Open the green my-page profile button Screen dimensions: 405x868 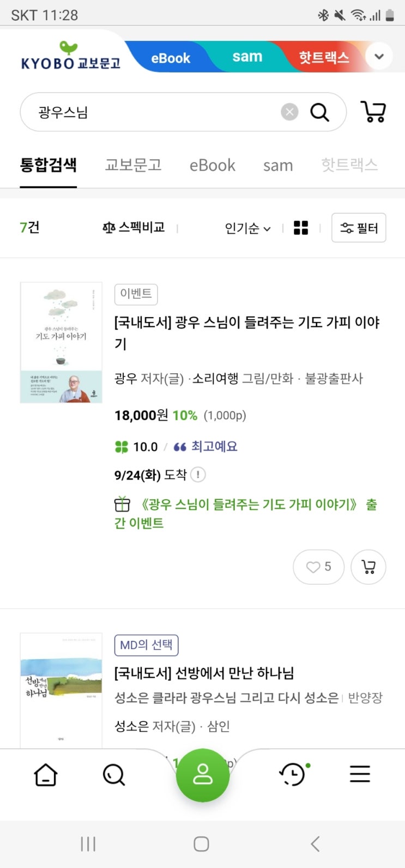click(203, 775)
